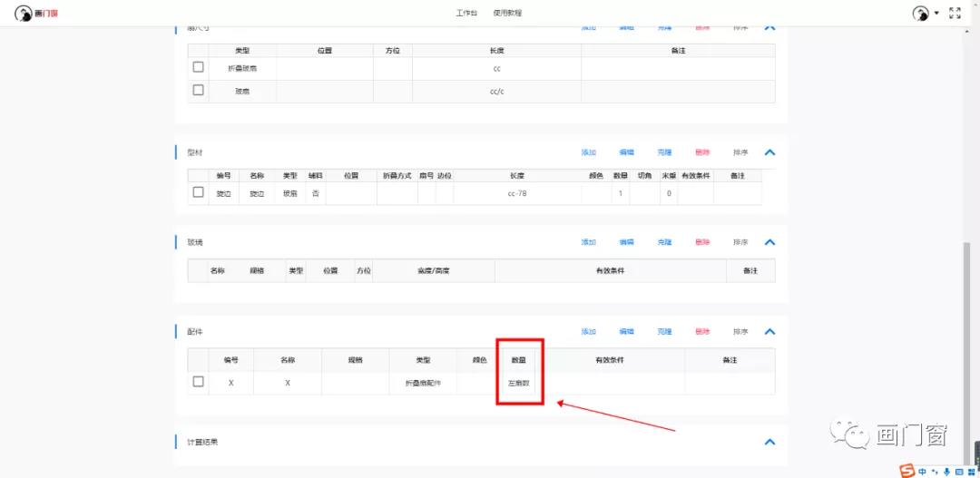
Task: Open the IME toolbox grid icon
Action: (970, 471)
